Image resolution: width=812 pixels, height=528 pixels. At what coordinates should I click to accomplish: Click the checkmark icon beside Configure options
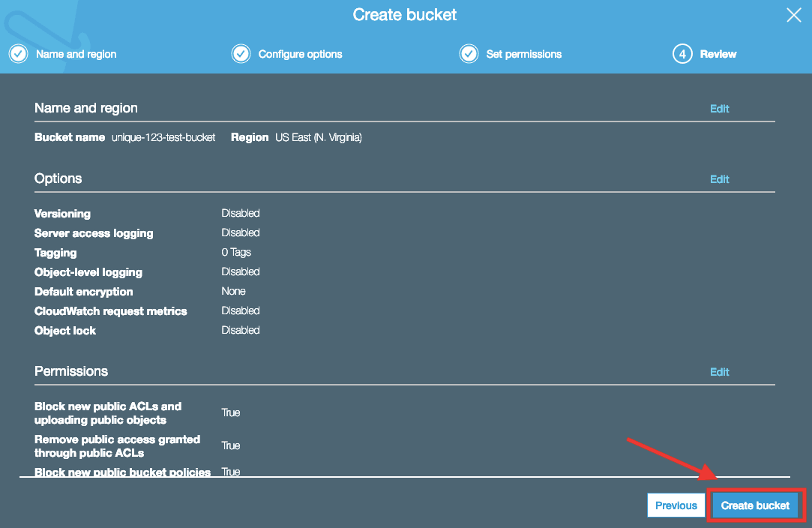241,54
